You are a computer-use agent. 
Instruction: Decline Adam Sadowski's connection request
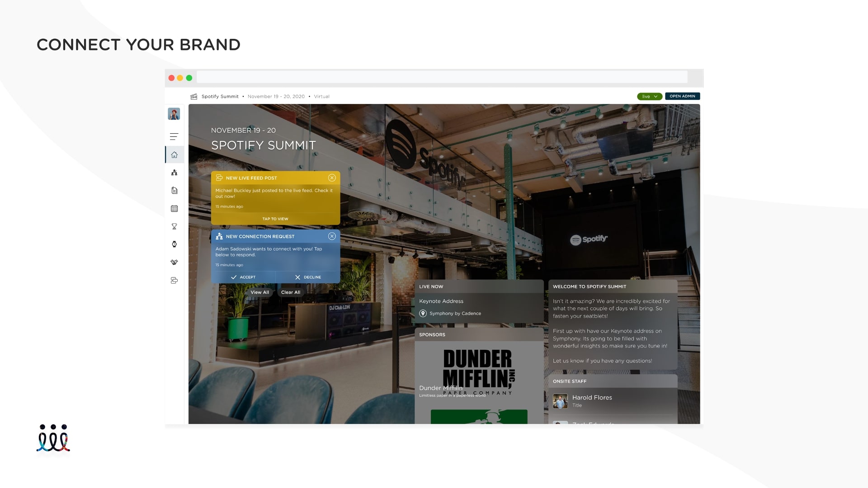tap(308, 277)
